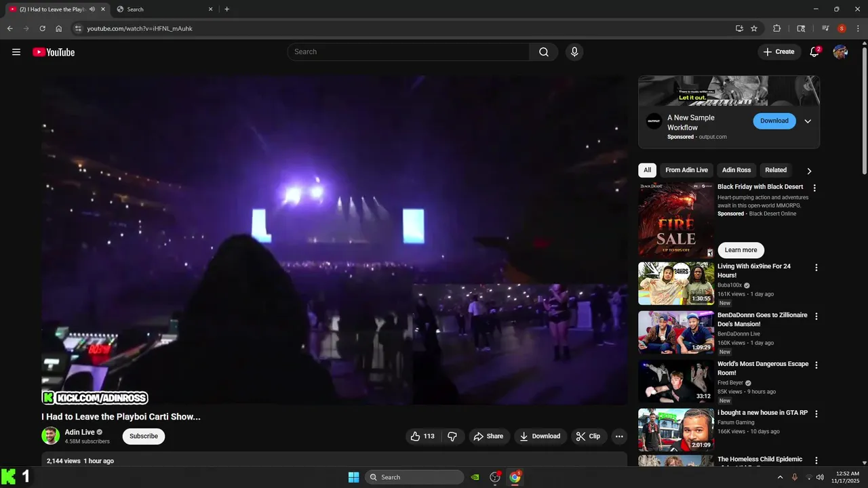Click the video player area
Screen dimensions: 868x488
334,240
